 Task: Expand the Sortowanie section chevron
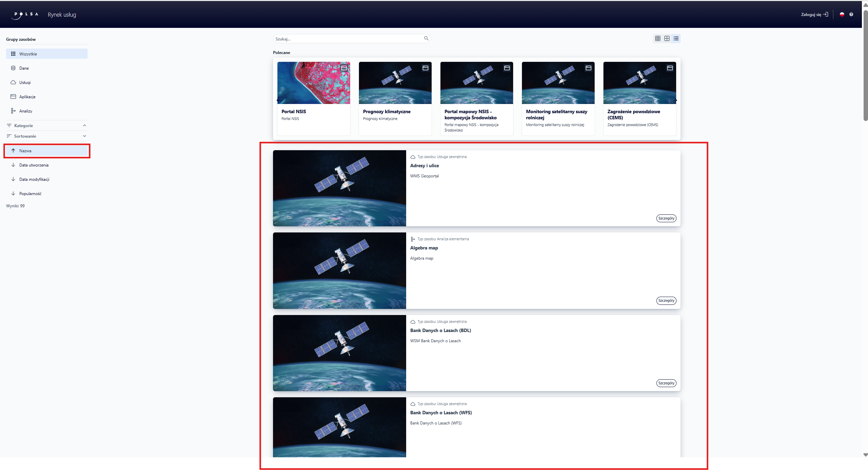pos(85,136)
